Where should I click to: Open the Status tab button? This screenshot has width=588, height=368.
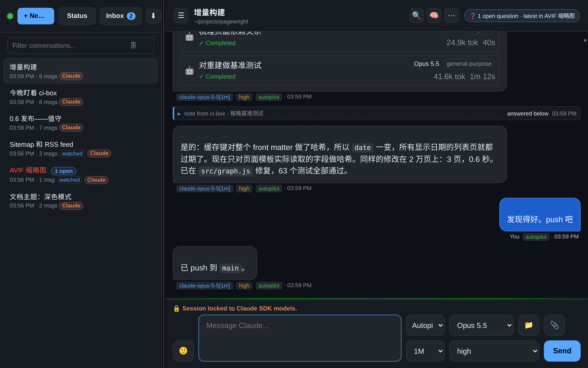coord(77,16)
